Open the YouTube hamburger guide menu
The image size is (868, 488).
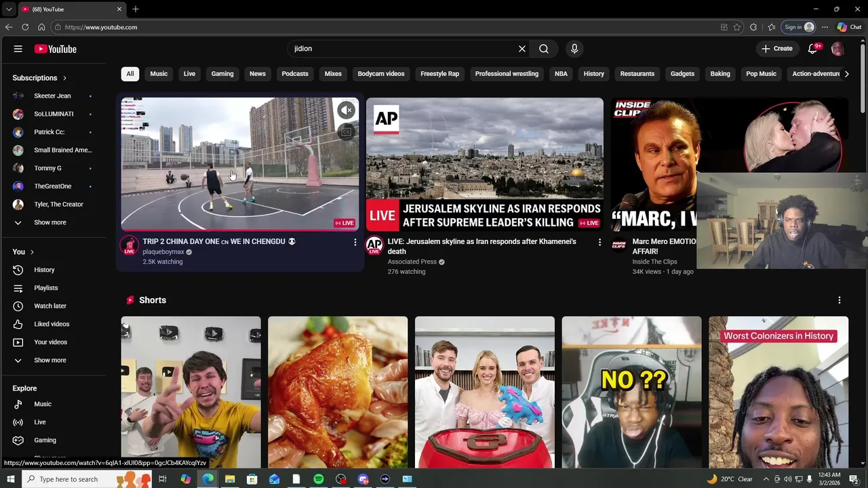click(18, 49)
